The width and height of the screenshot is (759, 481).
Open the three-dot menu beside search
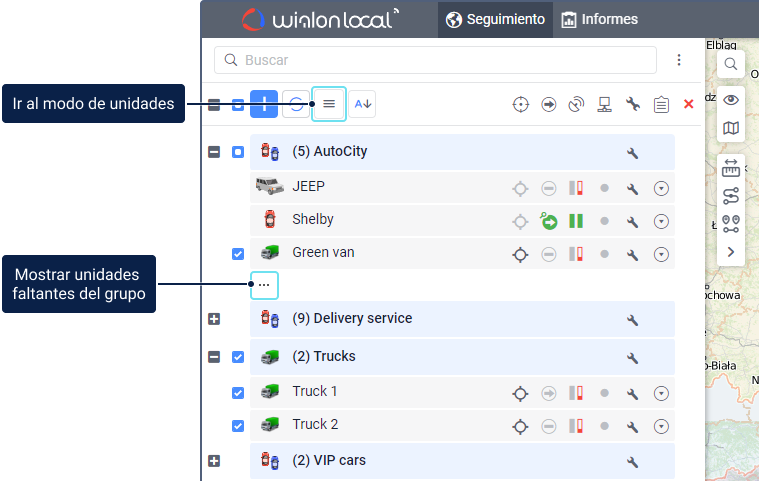[679, 60]
